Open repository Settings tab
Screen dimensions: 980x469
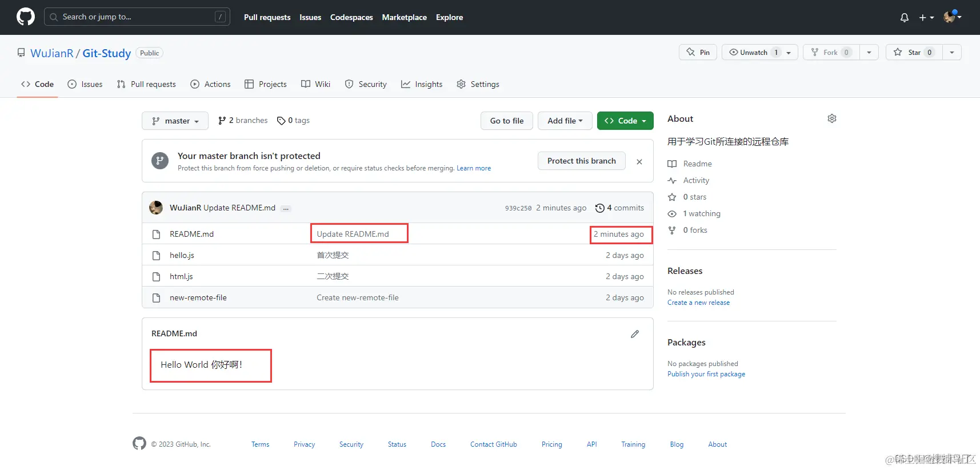[478, 84]
